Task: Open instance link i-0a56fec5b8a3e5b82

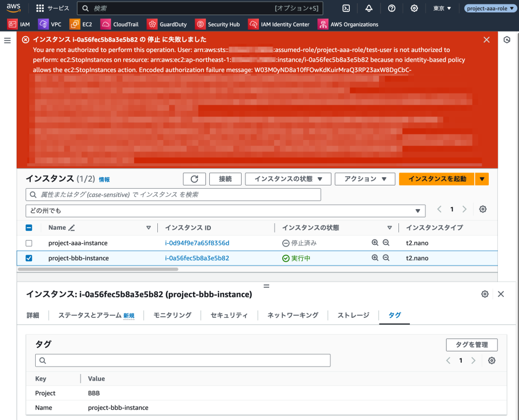Action: coord(197,258)
